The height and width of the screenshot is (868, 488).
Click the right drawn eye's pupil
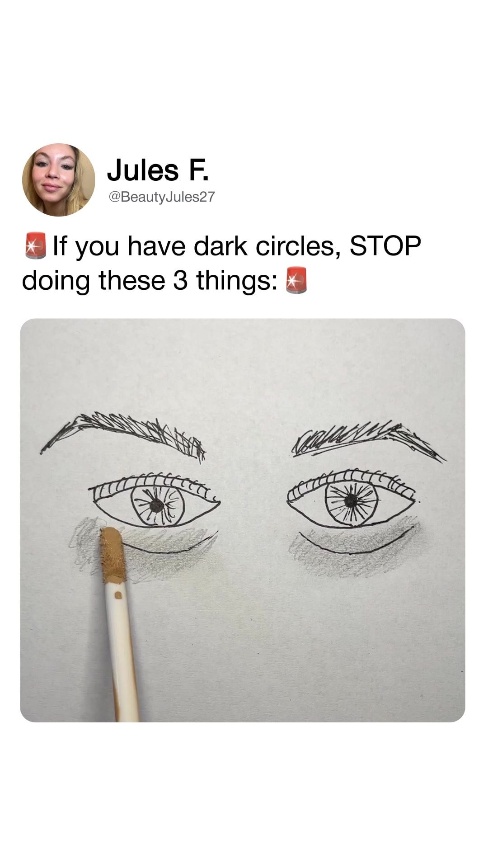(350, 500)
